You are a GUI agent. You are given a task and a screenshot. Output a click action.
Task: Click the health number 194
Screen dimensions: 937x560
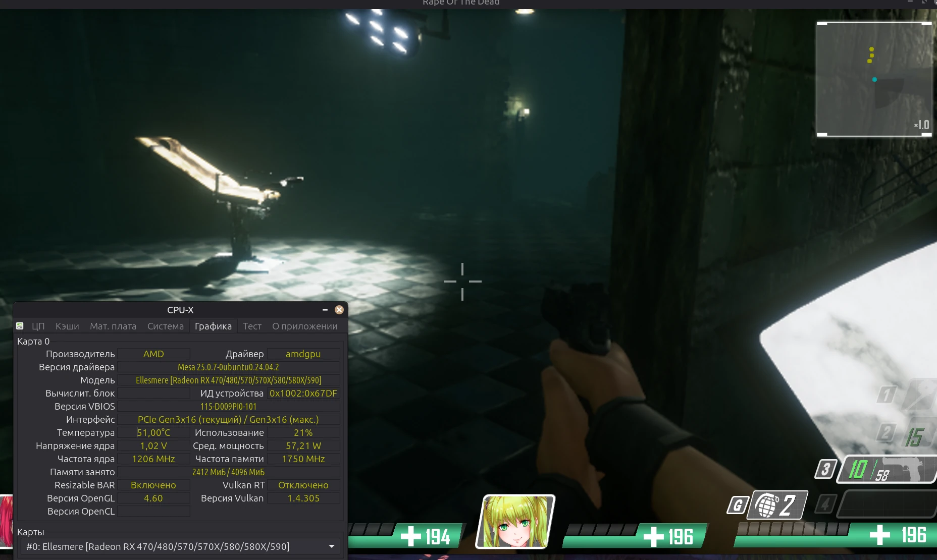tap(438, 537)
